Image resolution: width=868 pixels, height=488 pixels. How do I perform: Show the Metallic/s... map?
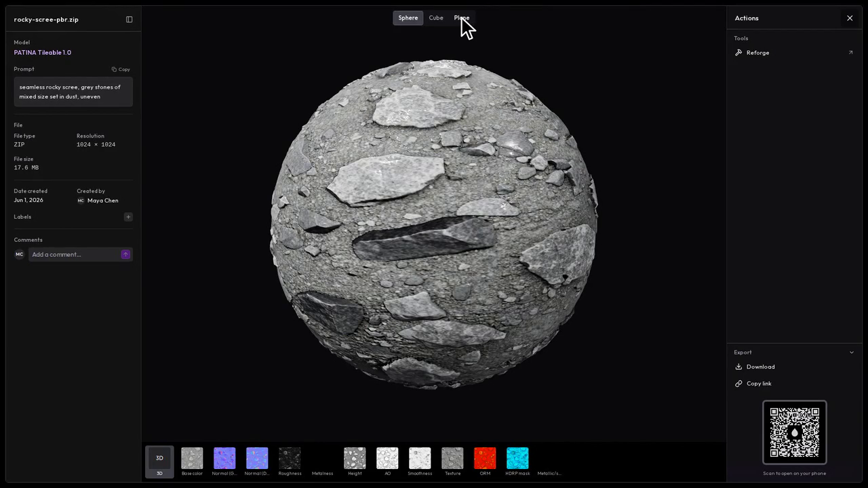pyautogui.click(x=549, y=462)
